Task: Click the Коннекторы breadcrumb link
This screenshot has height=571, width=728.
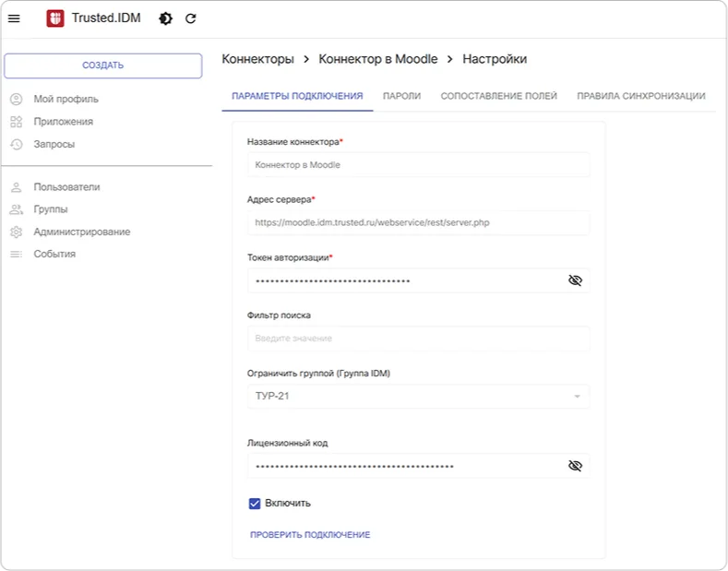Action: 257,59
